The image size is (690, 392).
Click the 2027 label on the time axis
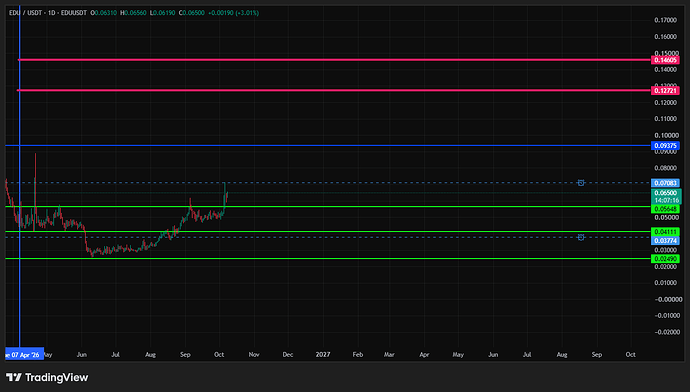[323, 355]
